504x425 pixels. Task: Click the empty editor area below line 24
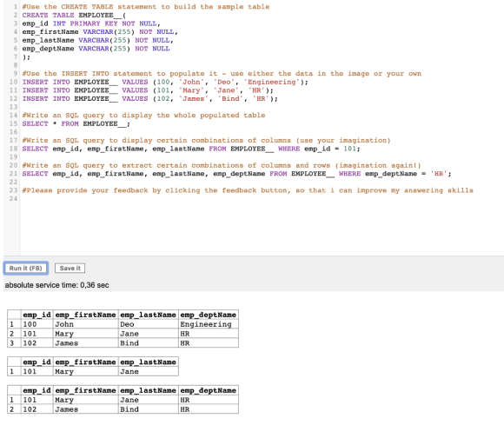coord(257,229)
